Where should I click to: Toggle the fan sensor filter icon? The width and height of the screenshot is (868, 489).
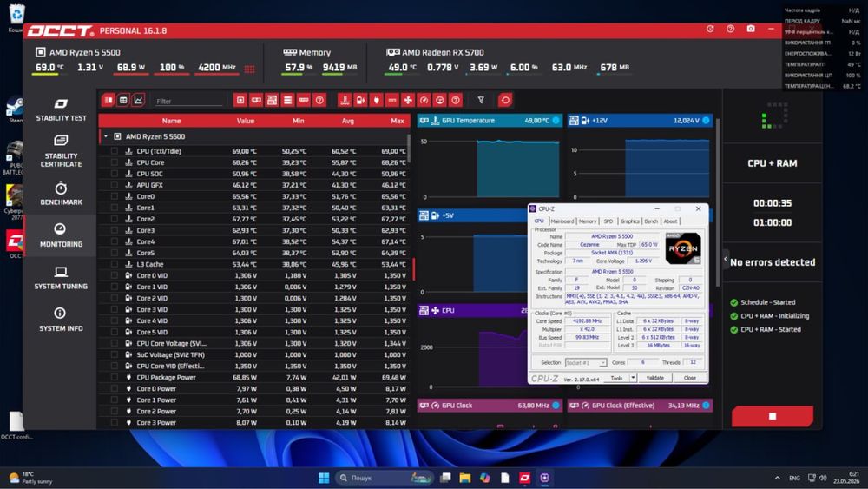(x=408, y=100)
